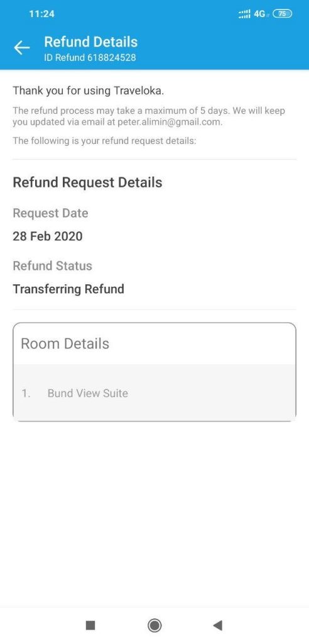The width and height of the screenshot is (309, 644).
Task: Tap the Transferring Refund status
Action: (x=68, y=289)
